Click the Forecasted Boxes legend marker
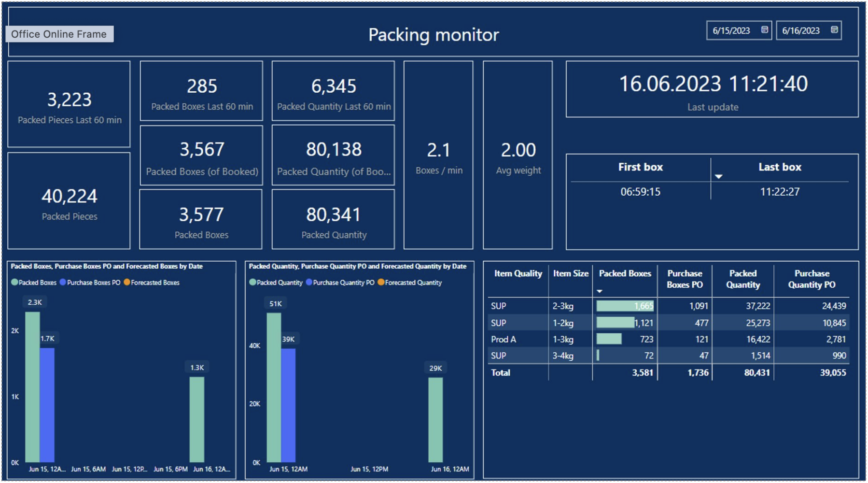Image resolution: width=868 pixels, height=483 pixels. tap(126, 283)
